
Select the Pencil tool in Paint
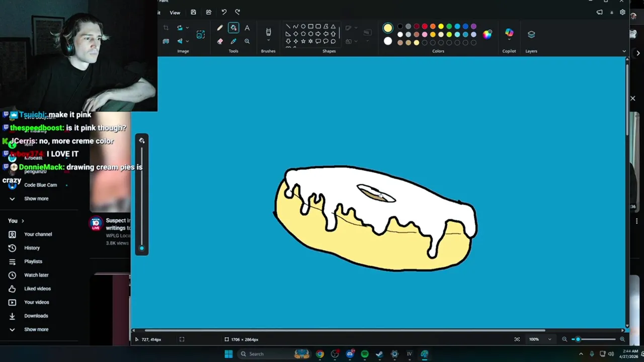pyautogui.click(x=220, y=28)
